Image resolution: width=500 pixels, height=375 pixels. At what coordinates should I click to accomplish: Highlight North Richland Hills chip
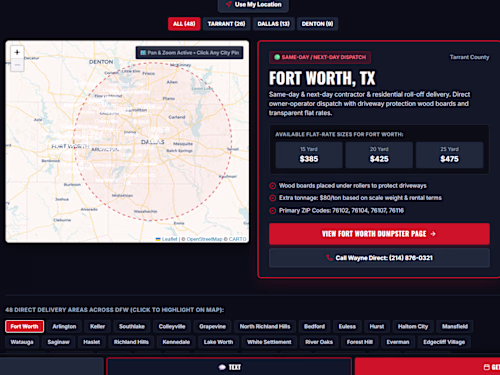(265, 327)
